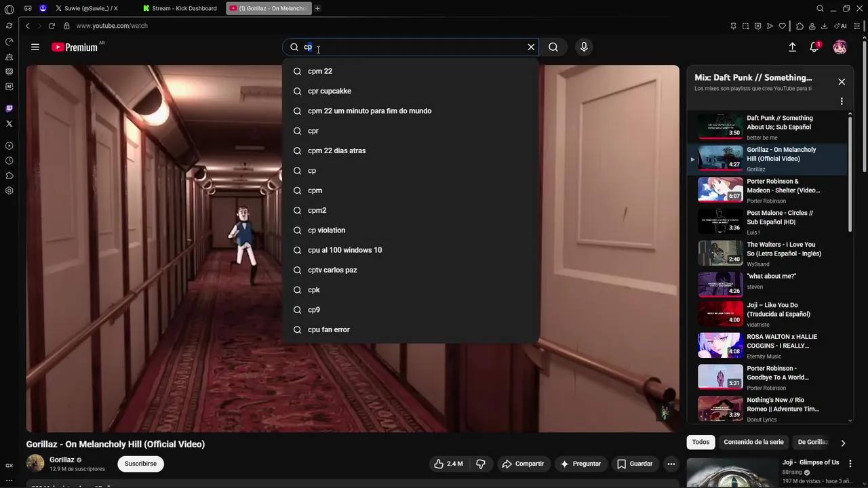
Task: Open the Opera menu logo
Action: coord(9,9)
